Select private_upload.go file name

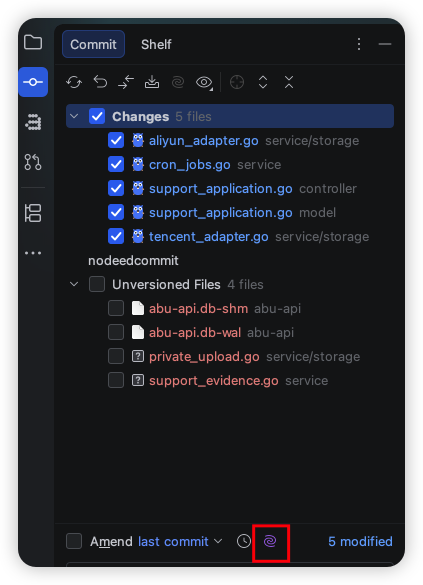pos(204,356)
